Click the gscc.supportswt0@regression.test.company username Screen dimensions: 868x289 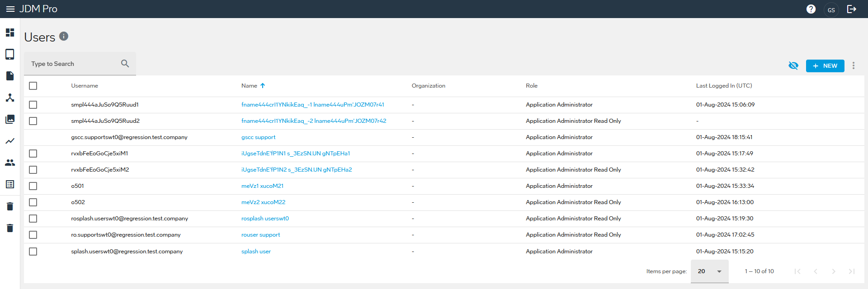(129, 137)
